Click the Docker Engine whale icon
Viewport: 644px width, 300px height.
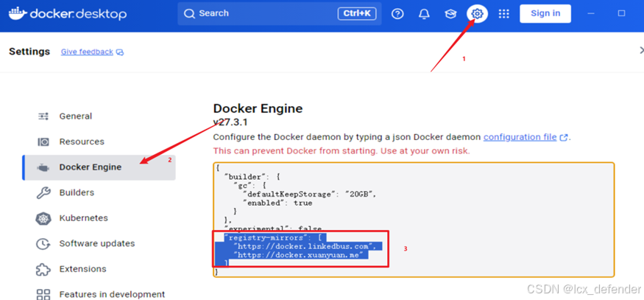pyautogui.click(x=43, y=167)
